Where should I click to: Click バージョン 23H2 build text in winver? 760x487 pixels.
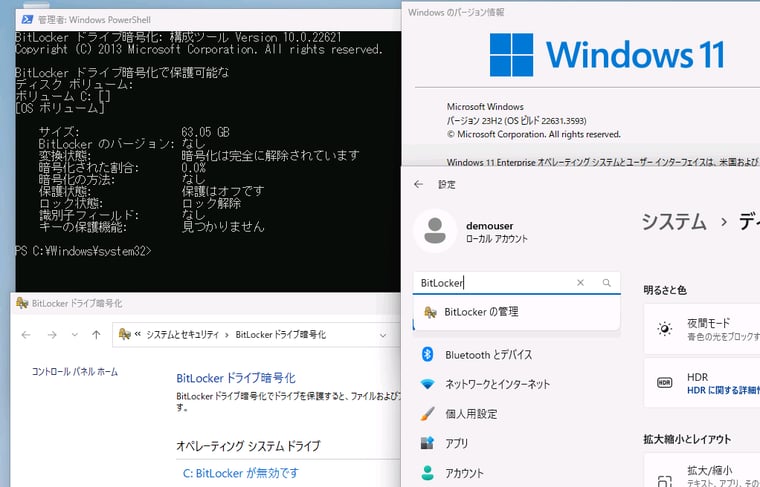tap(517, 121)
